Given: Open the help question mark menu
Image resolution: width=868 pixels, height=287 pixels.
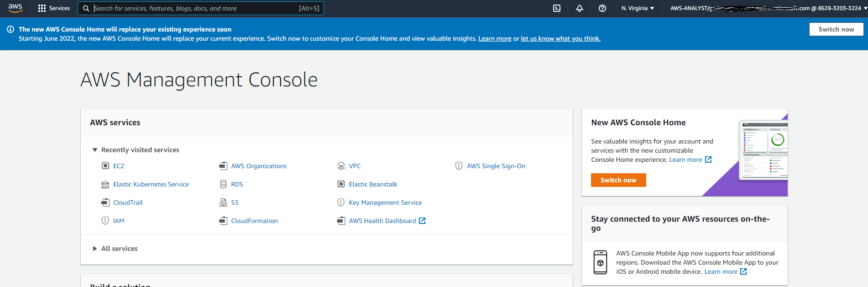Looking at the screenshot, I should coord(602,8).
